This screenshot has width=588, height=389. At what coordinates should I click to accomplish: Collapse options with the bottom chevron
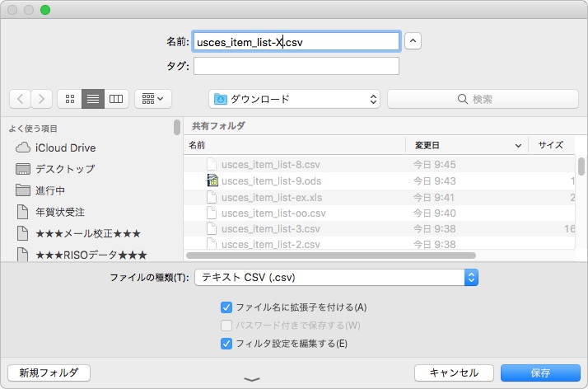(252, 380)
